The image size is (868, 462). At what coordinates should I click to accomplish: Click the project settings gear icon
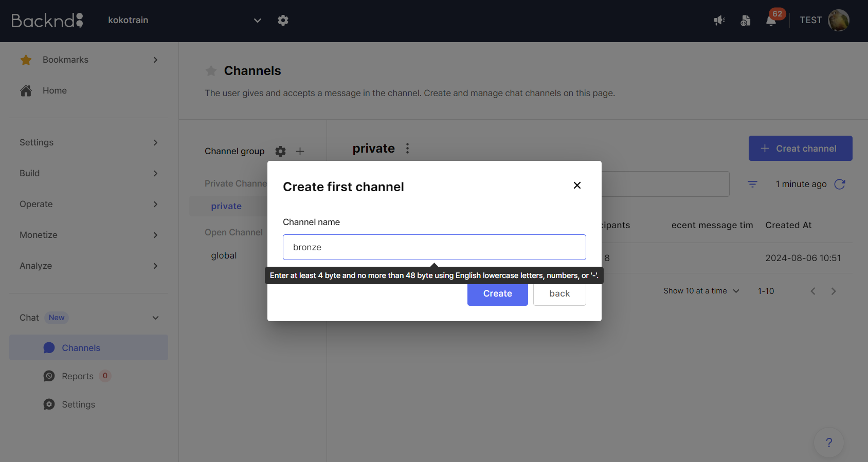283,21
